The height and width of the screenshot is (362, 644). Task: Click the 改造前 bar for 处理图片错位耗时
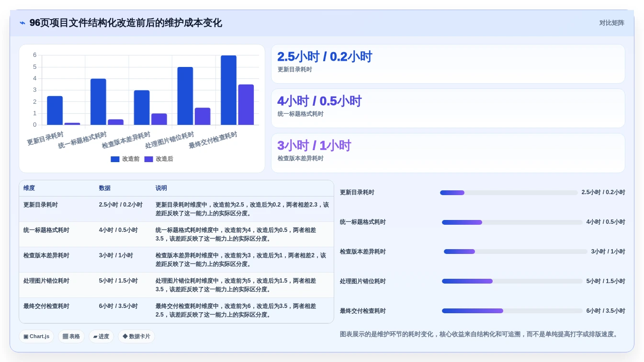point(185,96)
